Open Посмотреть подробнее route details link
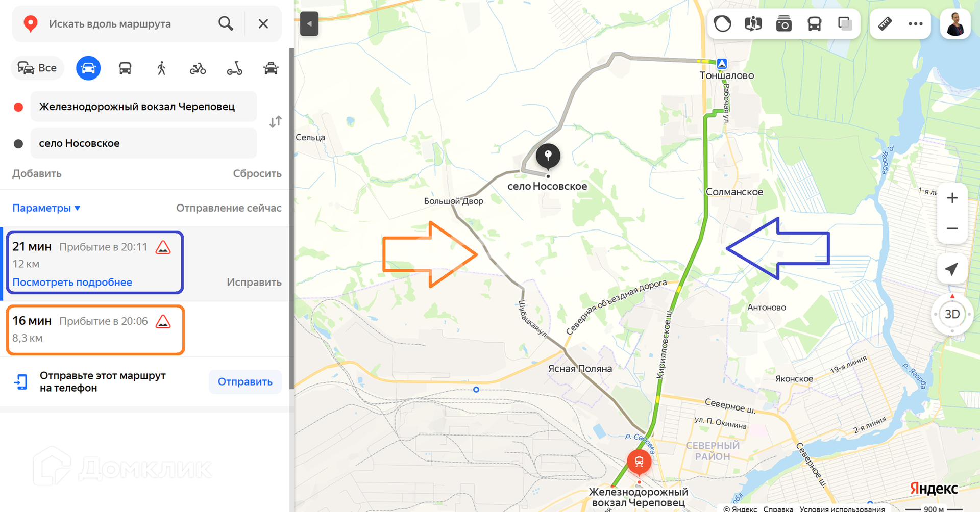The width and height of the screenshot is (980, 512). point(72,283)
